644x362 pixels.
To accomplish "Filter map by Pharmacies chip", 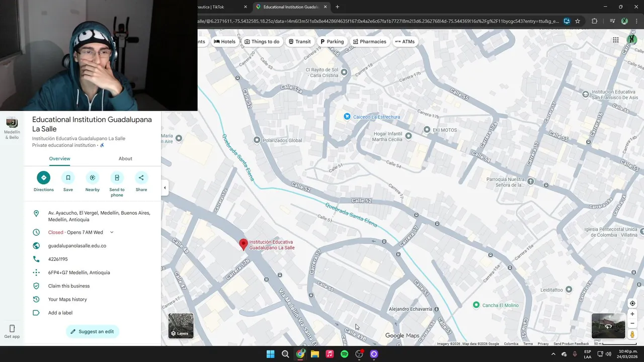I will click(369, 42).
